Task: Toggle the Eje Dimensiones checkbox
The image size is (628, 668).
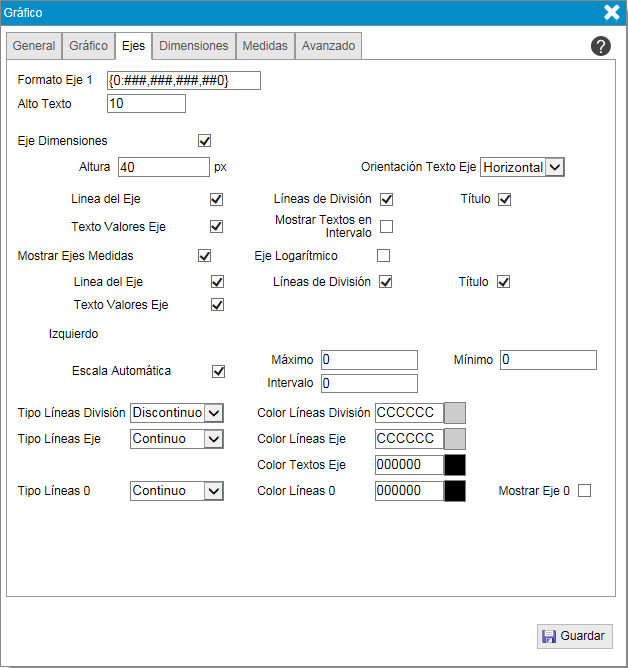Action: (205, 141)
